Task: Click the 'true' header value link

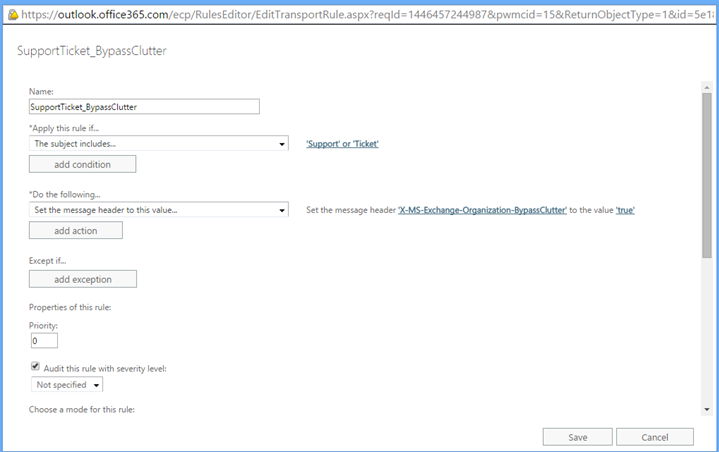Action: (626, 210)
